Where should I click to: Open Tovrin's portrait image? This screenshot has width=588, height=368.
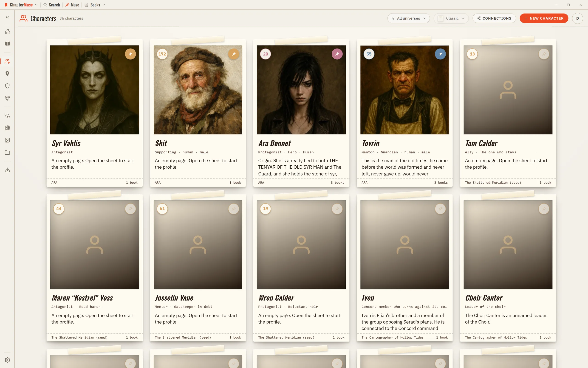click(x=404, y=90)
